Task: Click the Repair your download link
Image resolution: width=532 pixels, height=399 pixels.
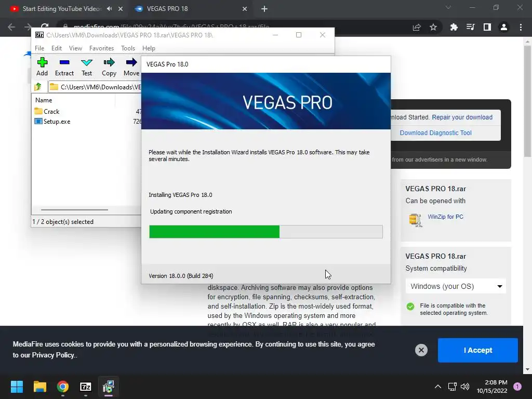Action: point(462,117)
